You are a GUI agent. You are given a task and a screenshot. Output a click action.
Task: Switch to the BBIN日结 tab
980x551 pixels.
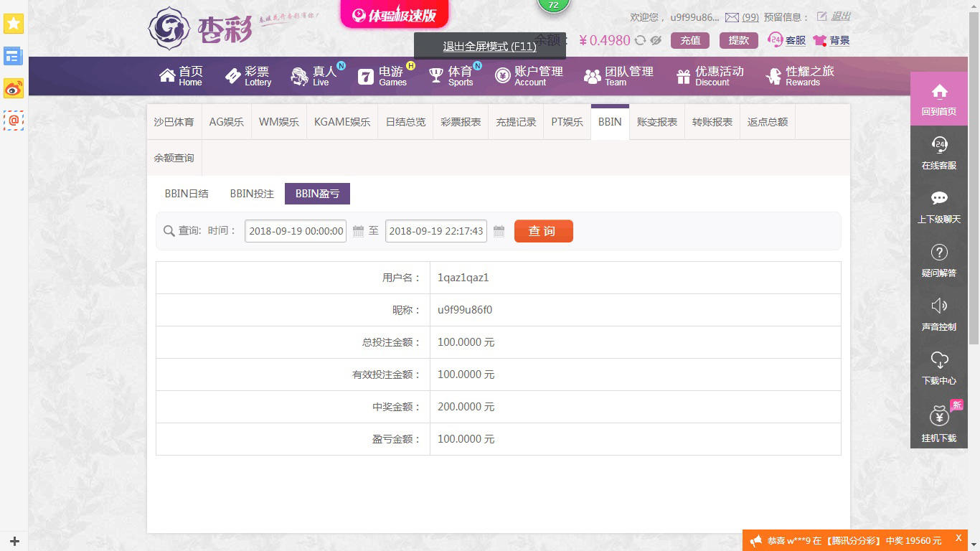187,194
